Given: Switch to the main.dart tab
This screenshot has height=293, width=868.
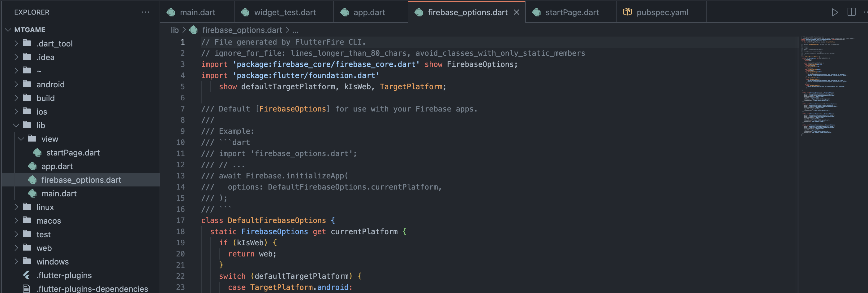Looking at the screenshot, I should point(197,12).
